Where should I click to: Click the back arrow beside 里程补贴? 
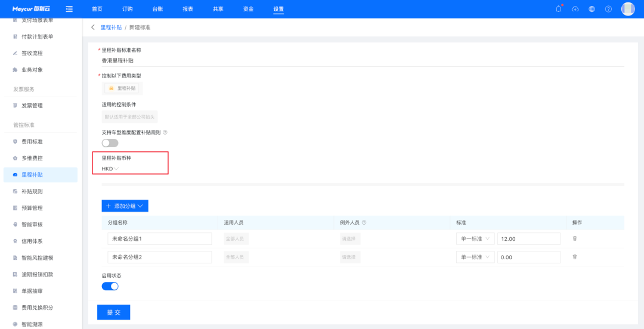93,27
